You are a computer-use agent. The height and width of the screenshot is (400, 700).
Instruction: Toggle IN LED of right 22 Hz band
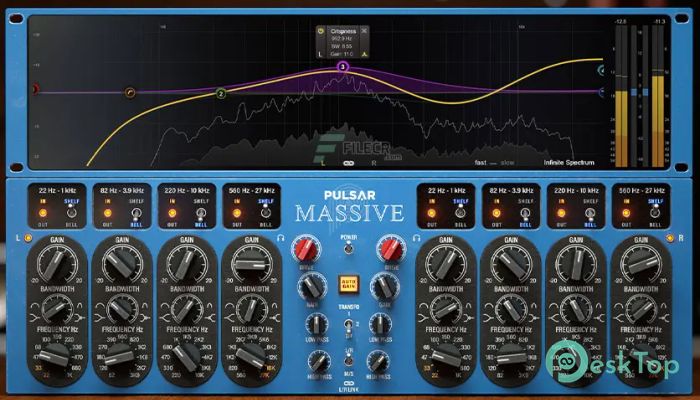tap(432, 213)
